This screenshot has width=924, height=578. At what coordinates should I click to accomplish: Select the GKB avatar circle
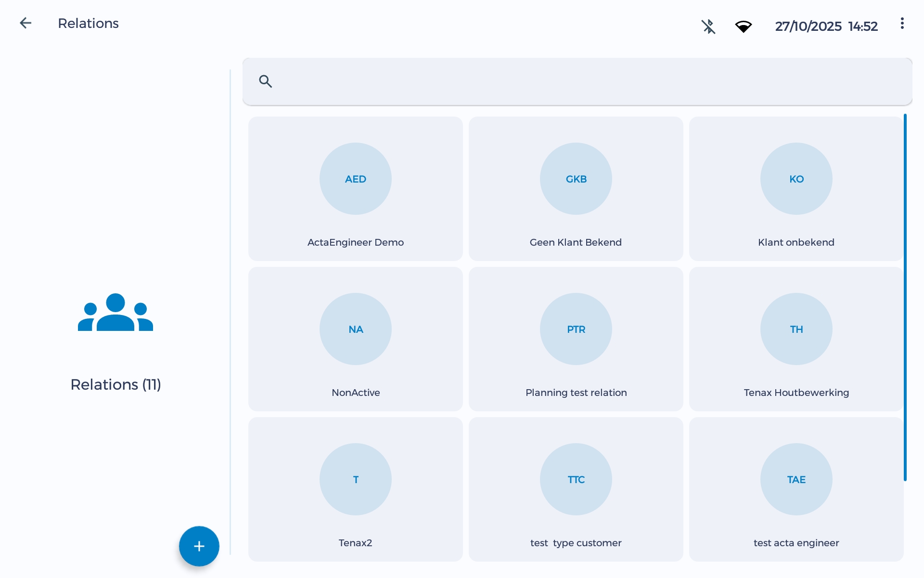(x=576, y=179)
